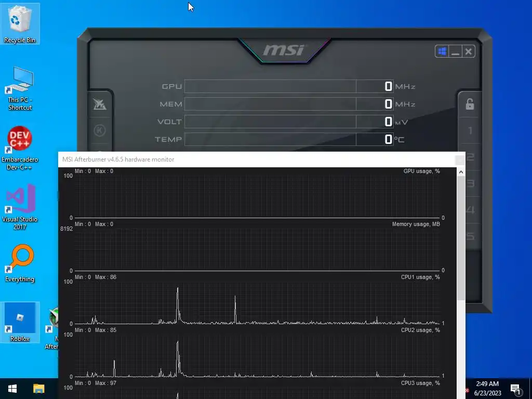Click 'Max : 97' text in CPU3 graph

point(105,383)
